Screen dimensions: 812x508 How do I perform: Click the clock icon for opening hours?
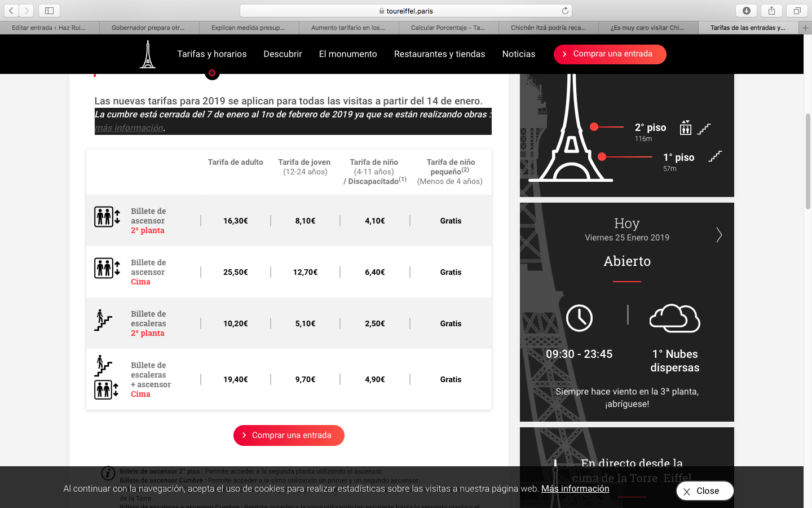(579, 318)
